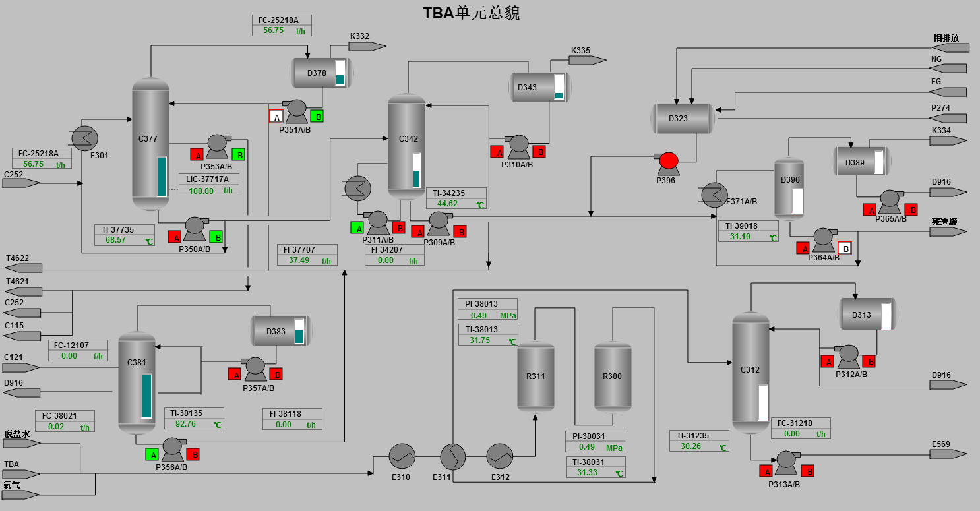The image size is (980, 511).
Task: Select the red P396 pump
Action: pyautogui.click(x=668, y=161)
